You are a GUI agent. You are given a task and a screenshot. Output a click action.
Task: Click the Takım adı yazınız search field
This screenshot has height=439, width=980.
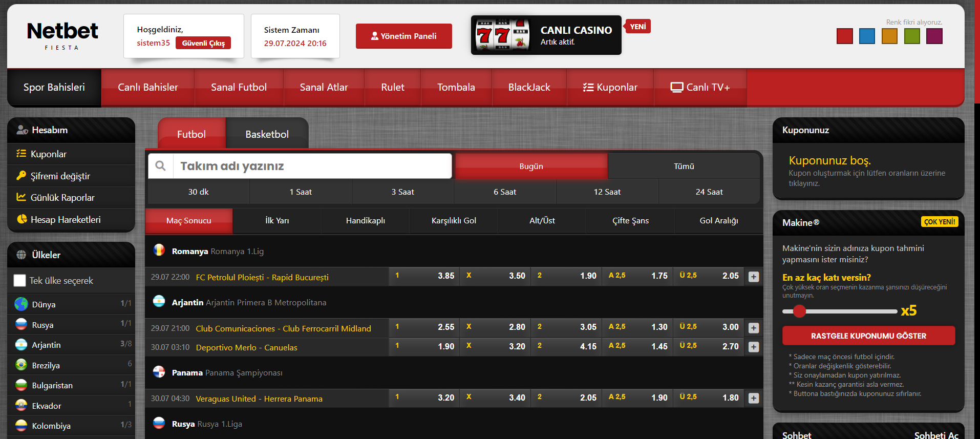click(312, 166)
